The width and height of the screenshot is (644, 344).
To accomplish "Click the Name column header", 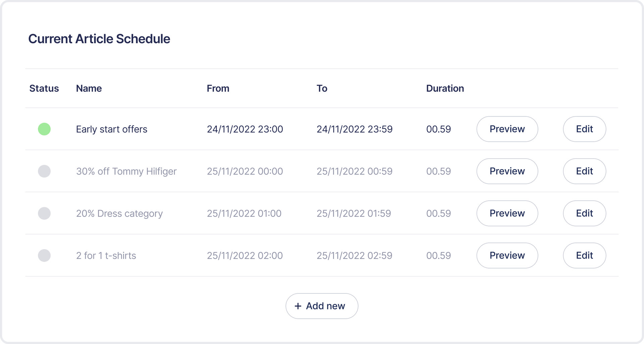I will [x=89, y=88].
